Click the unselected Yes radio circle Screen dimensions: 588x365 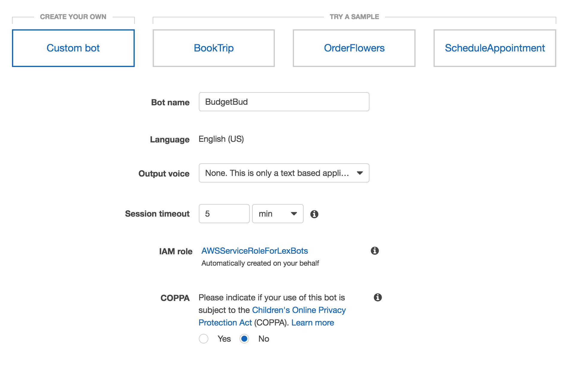coord(204,339)
